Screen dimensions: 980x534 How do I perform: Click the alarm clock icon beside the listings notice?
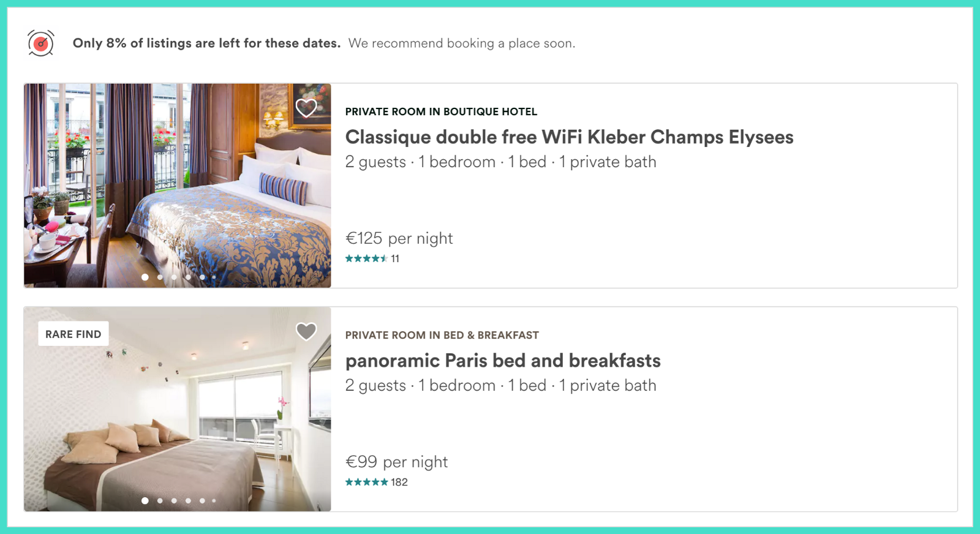41,43
